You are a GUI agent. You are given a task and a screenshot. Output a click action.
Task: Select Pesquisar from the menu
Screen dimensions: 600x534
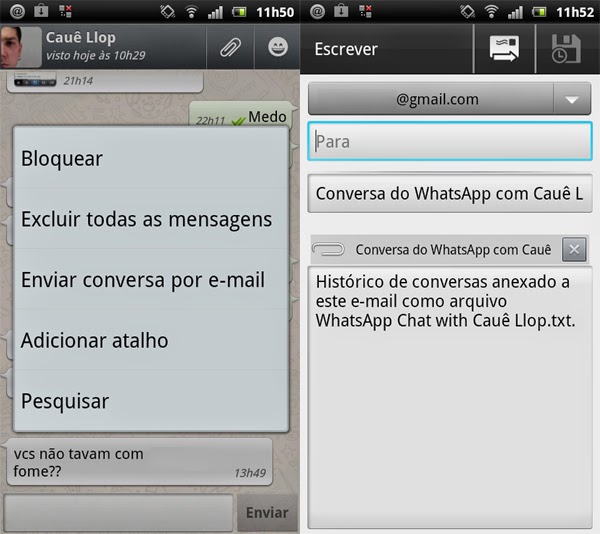tap(151, 400)
